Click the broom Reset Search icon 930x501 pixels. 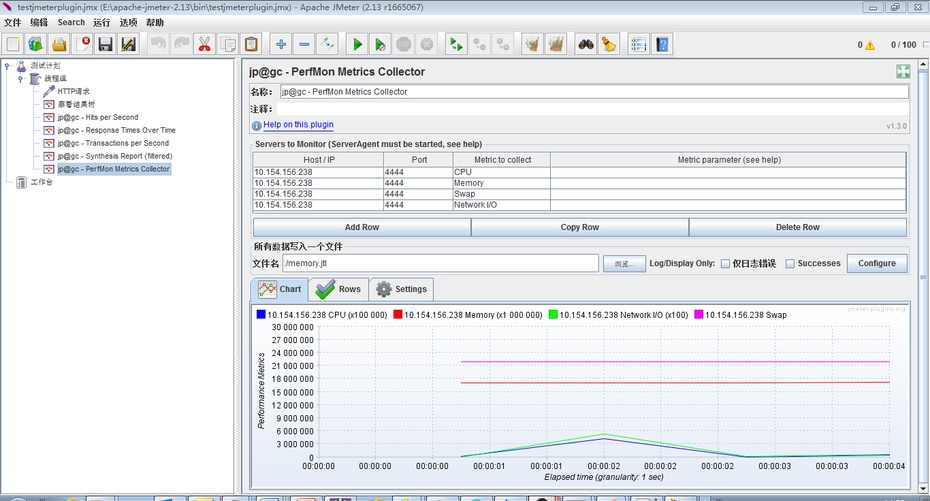[x=608, y=44]
